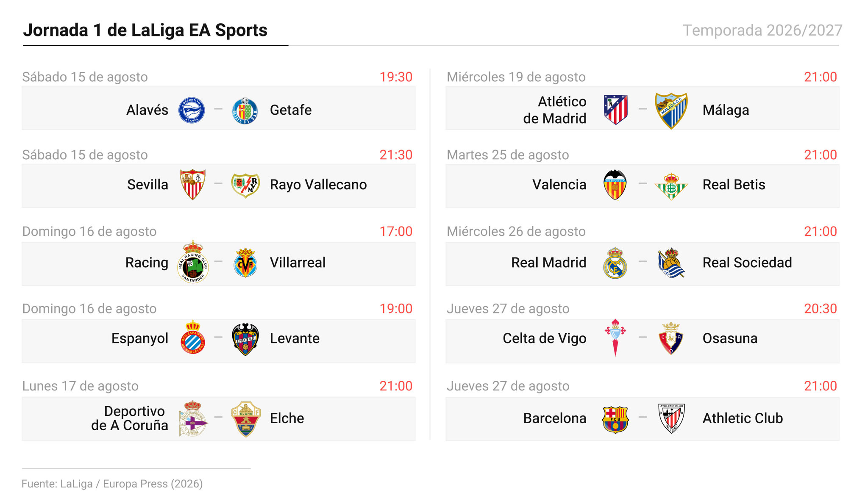Click the Temporada 2026/2027 label
This screenshot has width=868, height=501.
pyautogui.click(x=762, y=30)
